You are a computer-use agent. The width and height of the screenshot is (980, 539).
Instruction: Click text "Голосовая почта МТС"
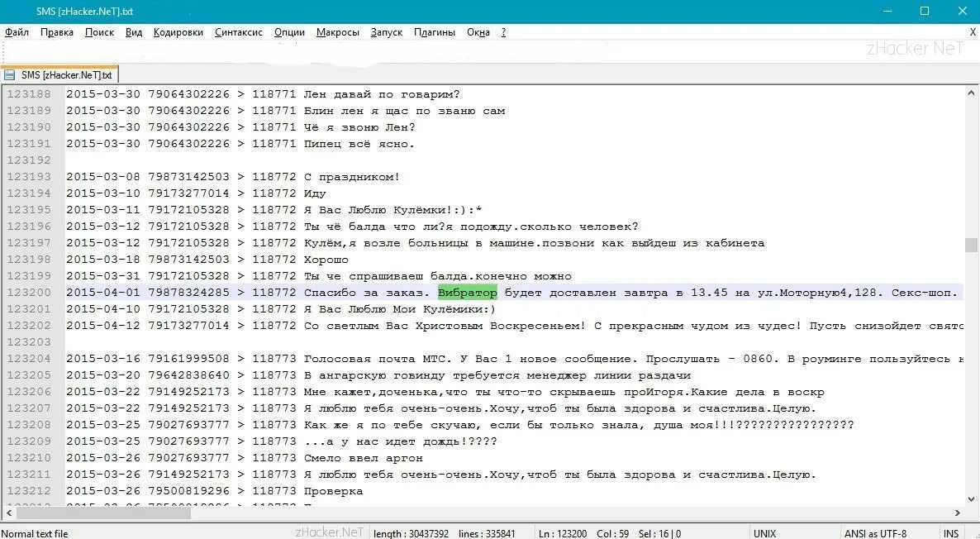[x=376, y=359]
